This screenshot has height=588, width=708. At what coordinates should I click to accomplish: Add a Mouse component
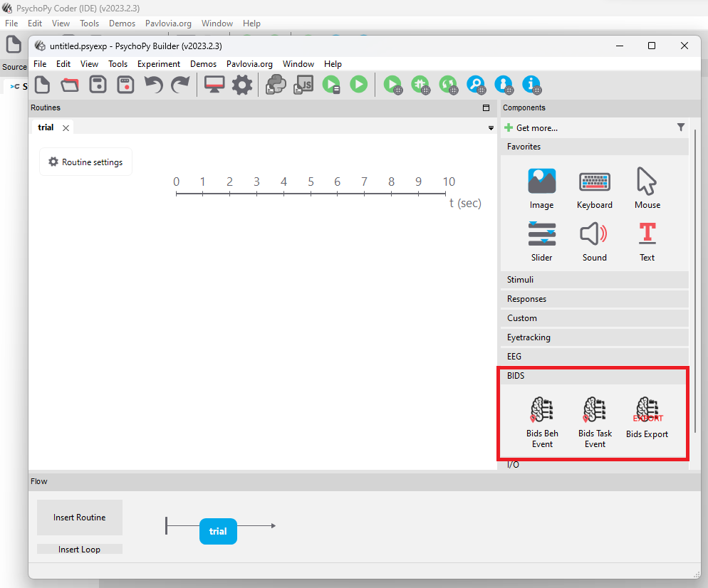point(647,189)
